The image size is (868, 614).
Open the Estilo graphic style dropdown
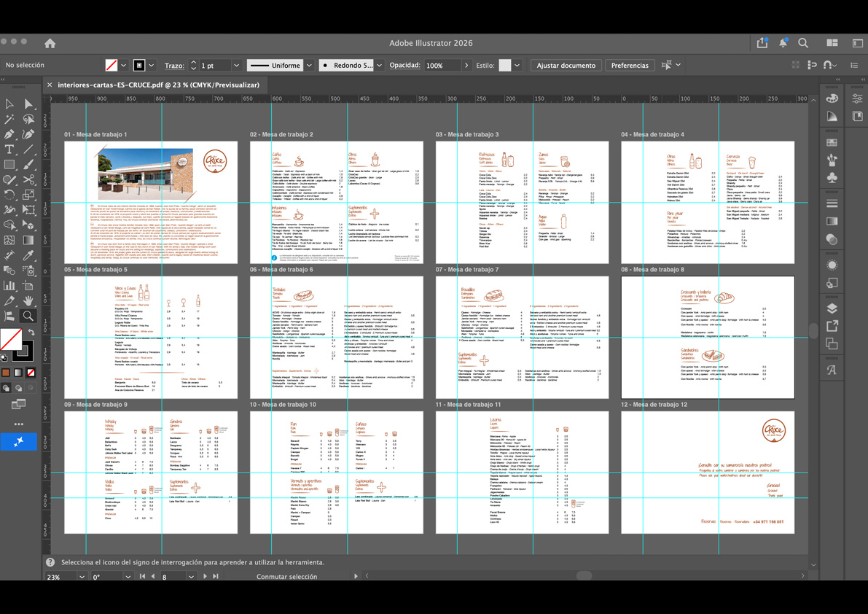517,66
